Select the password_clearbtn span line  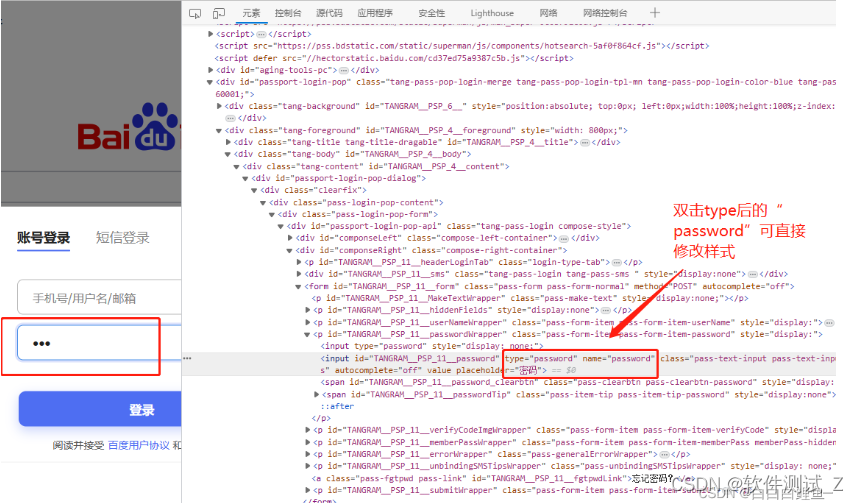point(578,382)
